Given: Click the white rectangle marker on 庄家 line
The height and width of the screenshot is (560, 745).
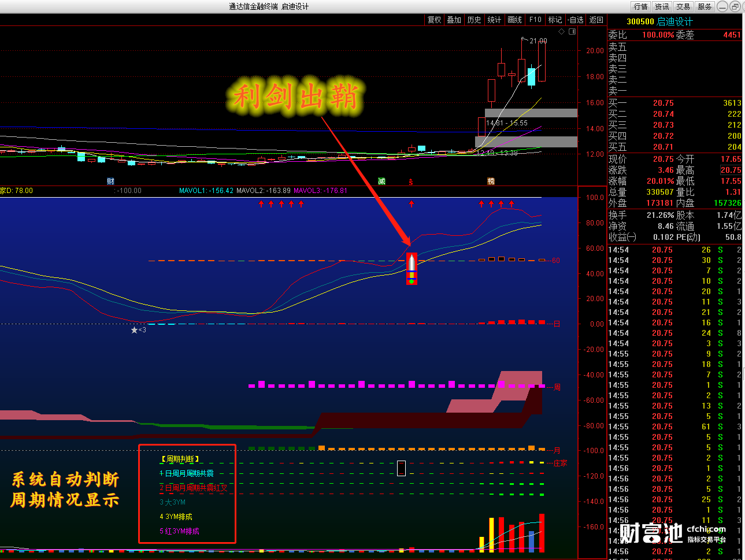Looking at the screenshot, I should [x=401, y=468].
